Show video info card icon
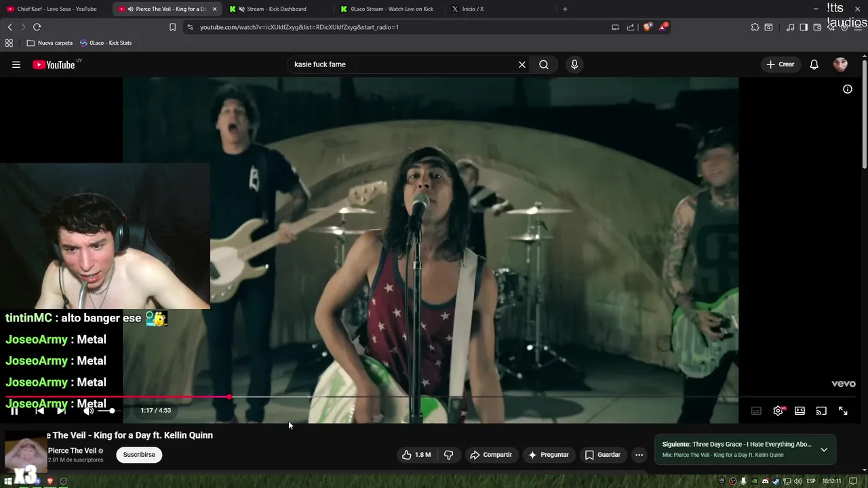 click(848, 89)
